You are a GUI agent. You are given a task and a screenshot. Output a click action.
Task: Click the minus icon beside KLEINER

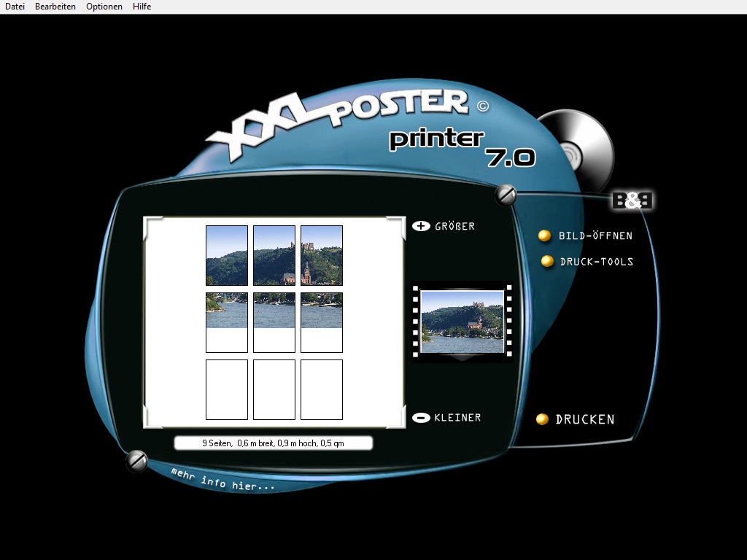click(421, 418)
